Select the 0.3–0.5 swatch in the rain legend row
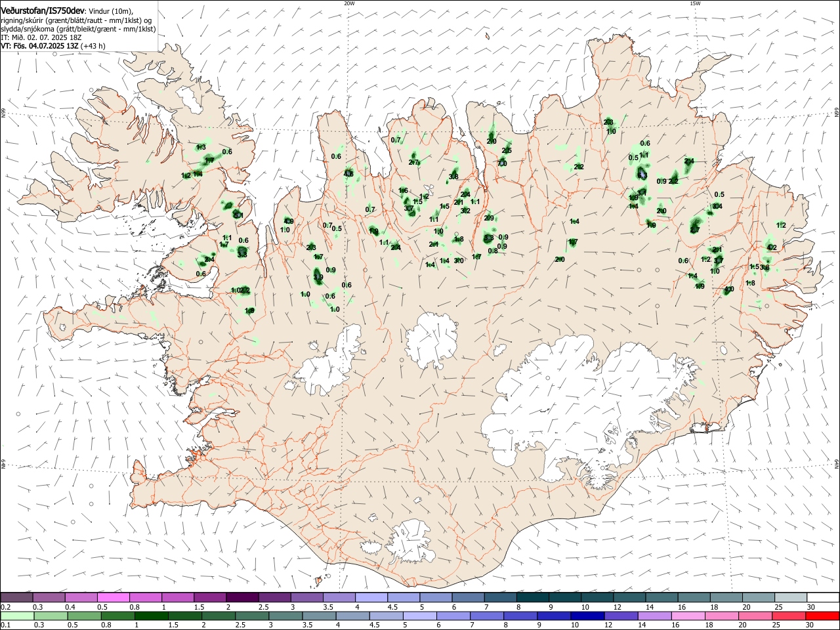The height and width of the screenshot is (630, 840). [51, 616]
